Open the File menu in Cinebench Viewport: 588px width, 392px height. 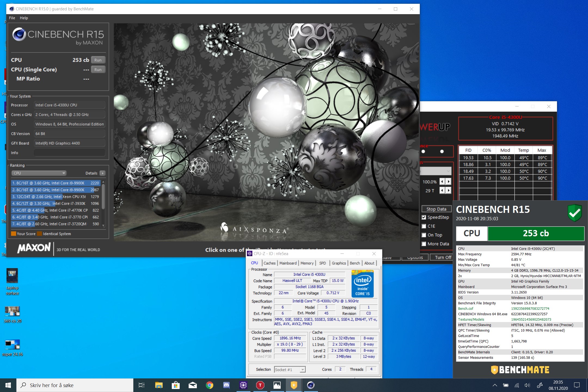(x=12, y=18)
